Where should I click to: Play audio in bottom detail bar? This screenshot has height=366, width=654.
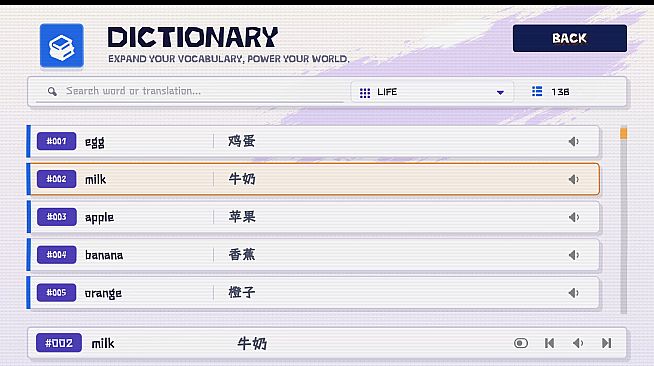click(578, 343)
